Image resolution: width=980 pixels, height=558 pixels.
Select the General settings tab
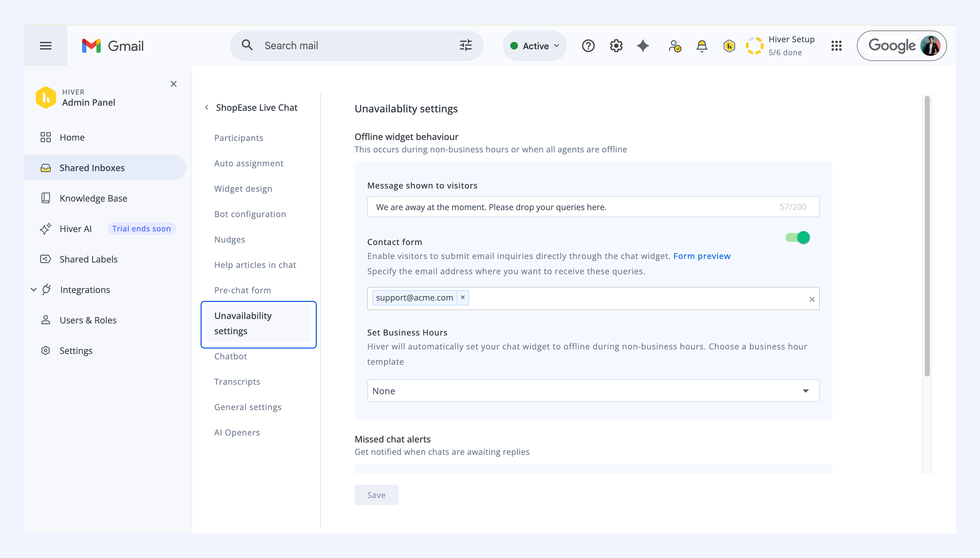point(248,407)
